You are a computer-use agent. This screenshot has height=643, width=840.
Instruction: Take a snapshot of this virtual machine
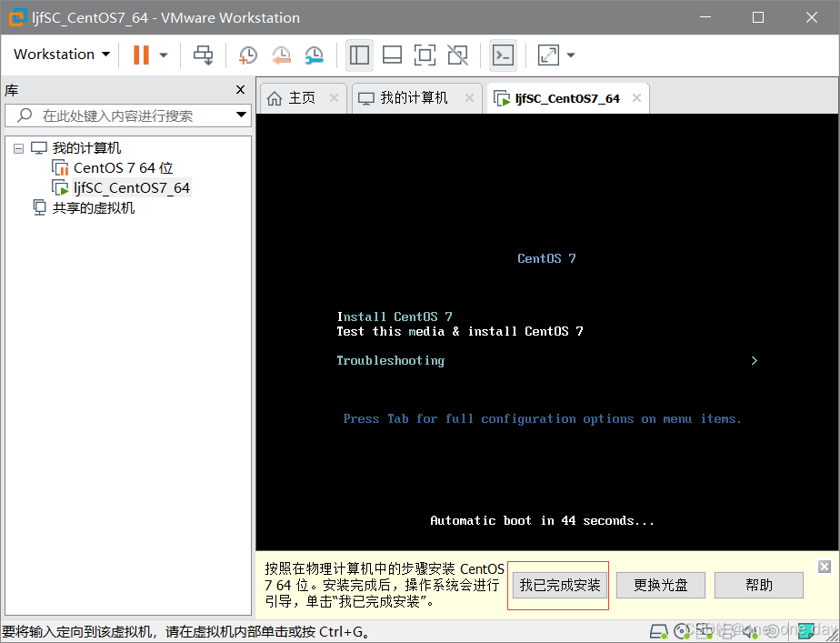pyautogui.click(x=248, y=55)
